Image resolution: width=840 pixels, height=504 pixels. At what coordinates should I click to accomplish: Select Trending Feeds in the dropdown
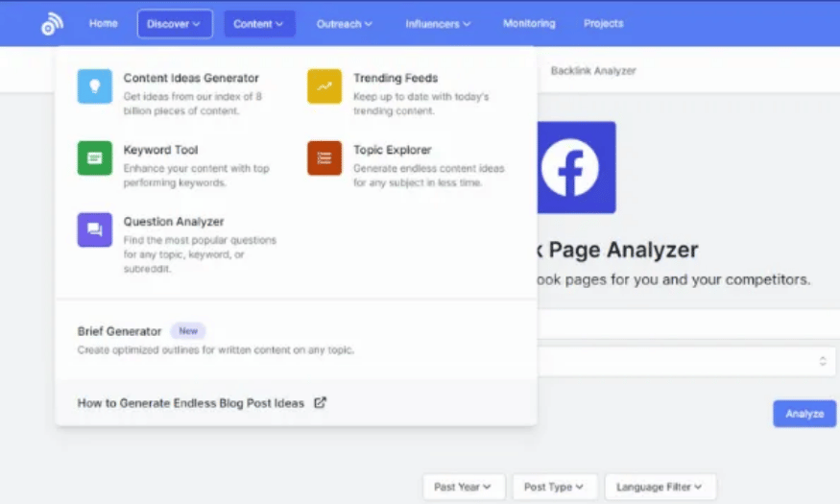click(x=396, y=78)
